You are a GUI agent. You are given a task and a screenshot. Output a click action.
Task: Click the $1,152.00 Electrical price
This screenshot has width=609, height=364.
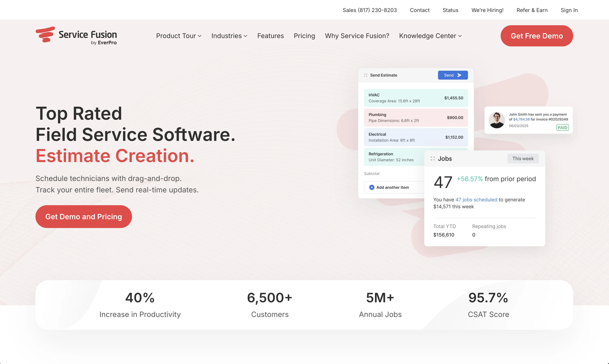coord(454,137)
